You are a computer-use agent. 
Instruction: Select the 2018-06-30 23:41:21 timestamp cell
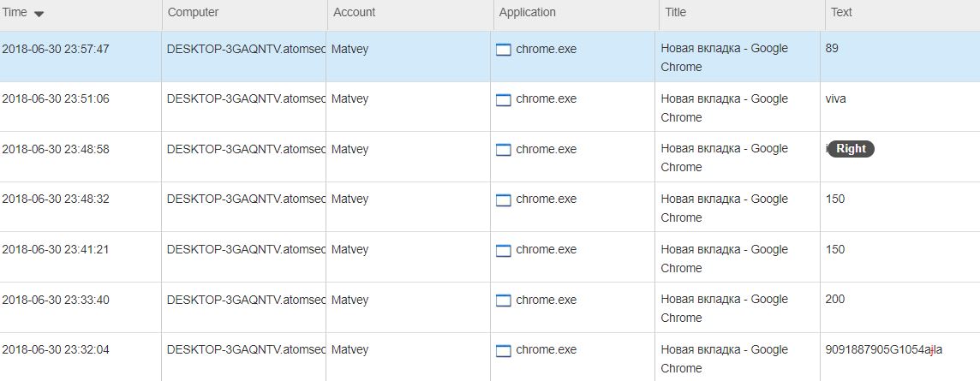coord(56,250)
